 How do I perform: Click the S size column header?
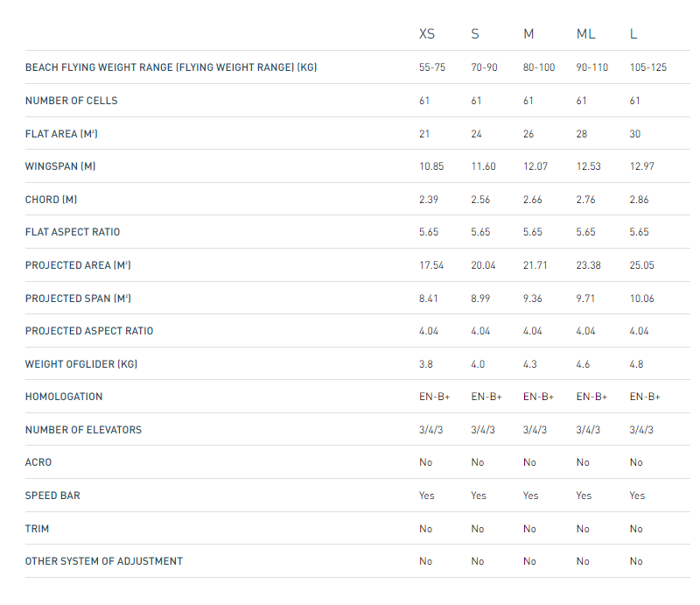(x=475, y=34)
